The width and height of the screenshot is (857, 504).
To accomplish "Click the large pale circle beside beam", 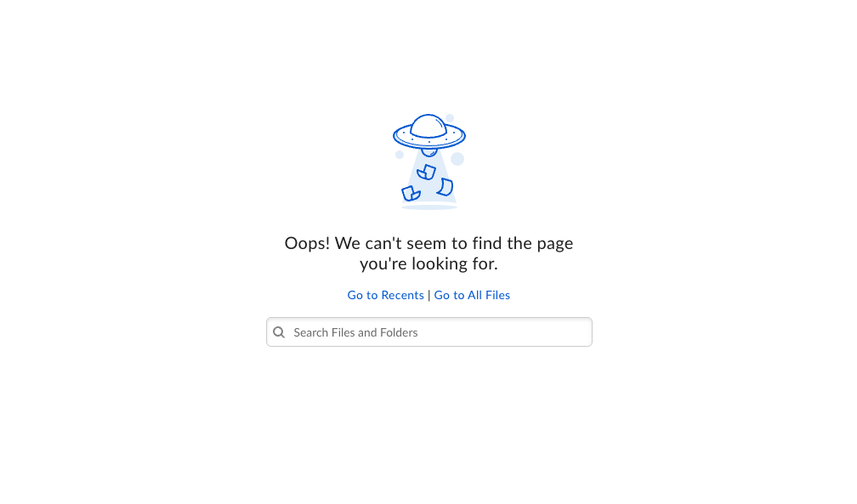I will [x=457, y=159].
